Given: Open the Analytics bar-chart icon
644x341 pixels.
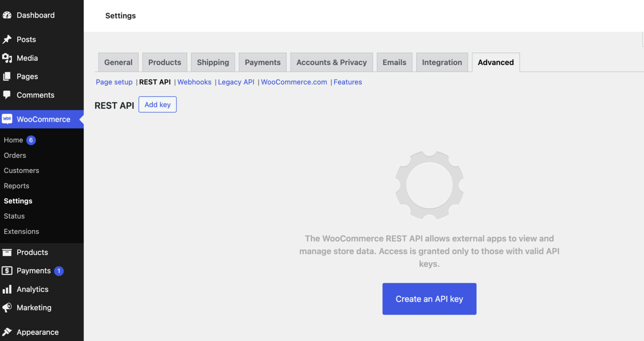Looking at the screenshot, I should point(7,289).
